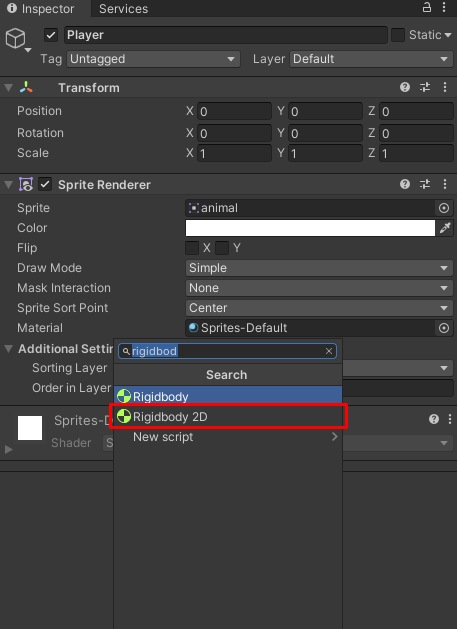
Task: Enable the Player active checkbox
Action: point(51,35)
